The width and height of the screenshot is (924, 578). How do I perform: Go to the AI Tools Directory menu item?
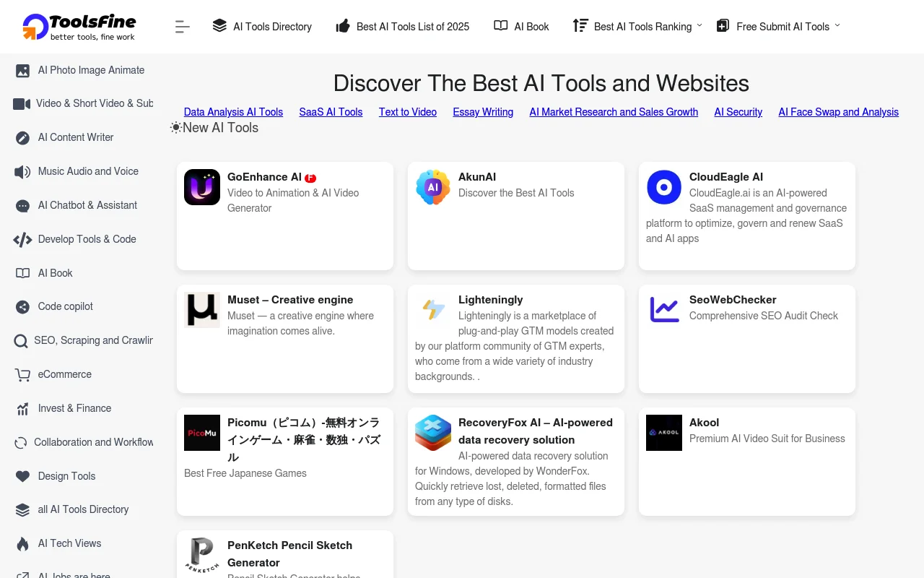[262, 26]
